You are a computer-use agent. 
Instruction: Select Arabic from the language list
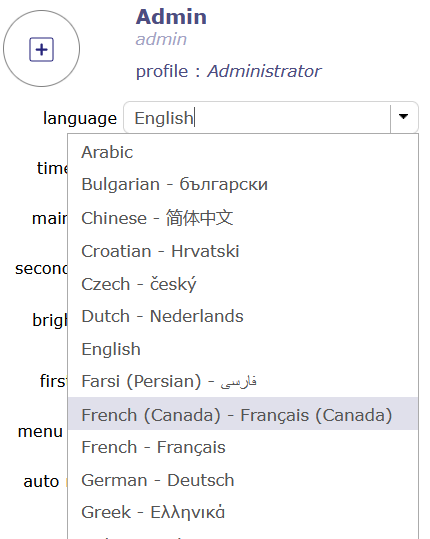(x=243, y=152)
